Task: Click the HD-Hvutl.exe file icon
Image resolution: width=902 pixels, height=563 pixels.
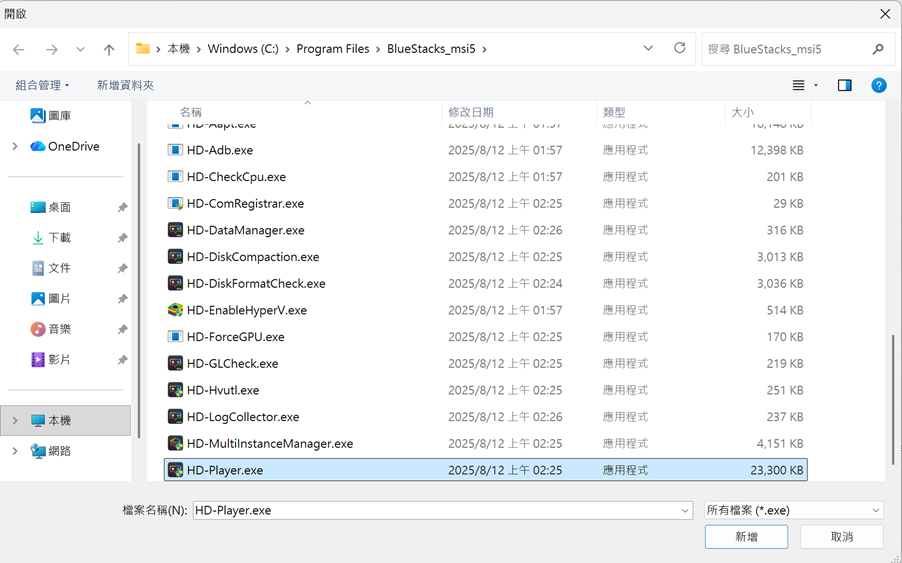Action: 175,390
